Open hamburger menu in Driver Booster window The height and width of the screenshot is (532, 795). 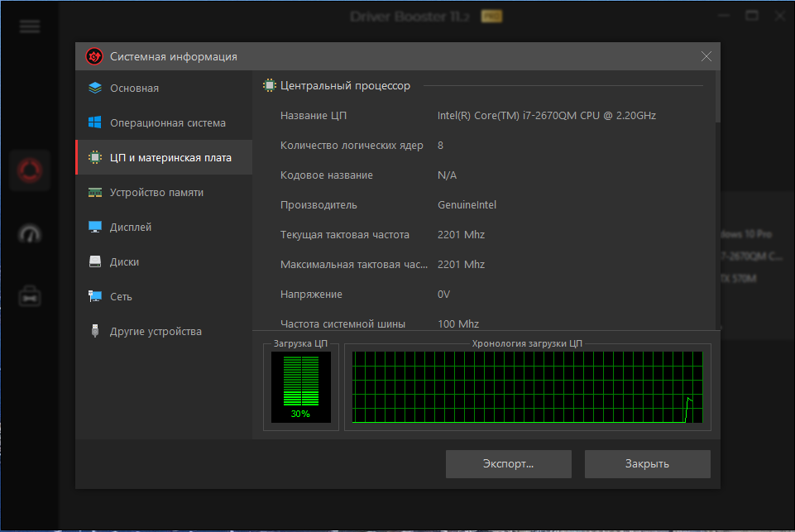click(x=30, y=26)
